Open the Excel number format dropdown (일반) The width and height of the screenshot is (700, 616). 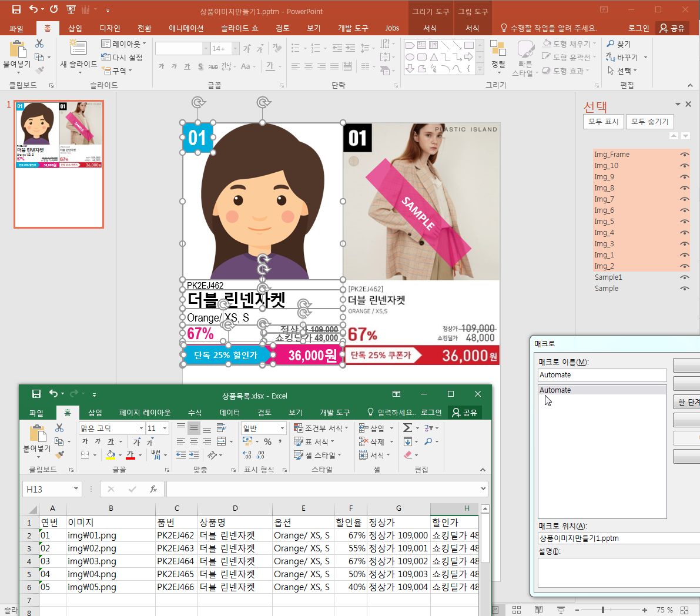click(282, 428)
